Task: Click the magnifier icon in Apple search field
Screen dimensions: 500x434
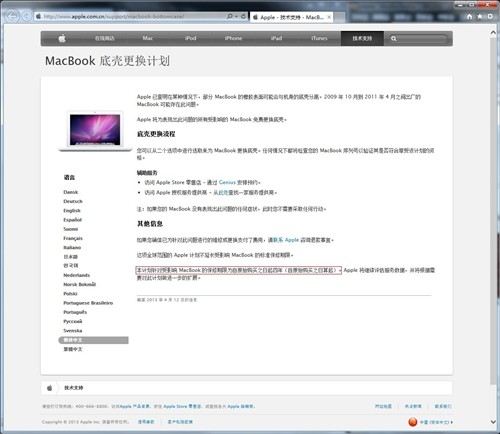Action: coord(394,39)
